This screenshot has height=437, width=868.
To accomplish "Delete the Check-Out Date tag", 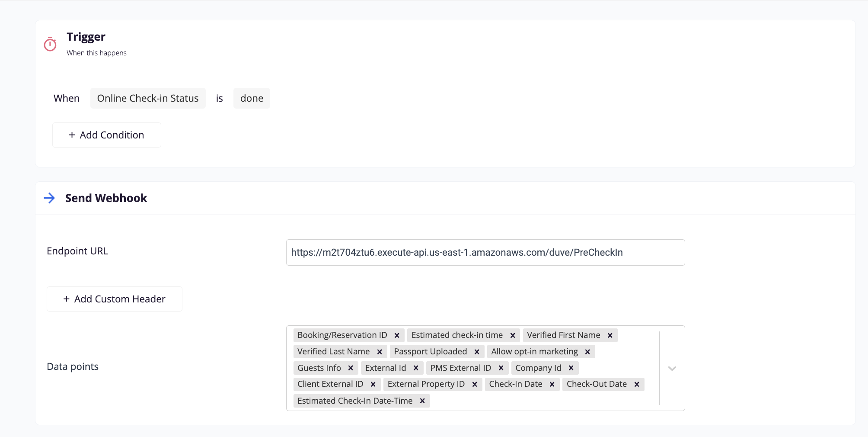I will (637, 384).
